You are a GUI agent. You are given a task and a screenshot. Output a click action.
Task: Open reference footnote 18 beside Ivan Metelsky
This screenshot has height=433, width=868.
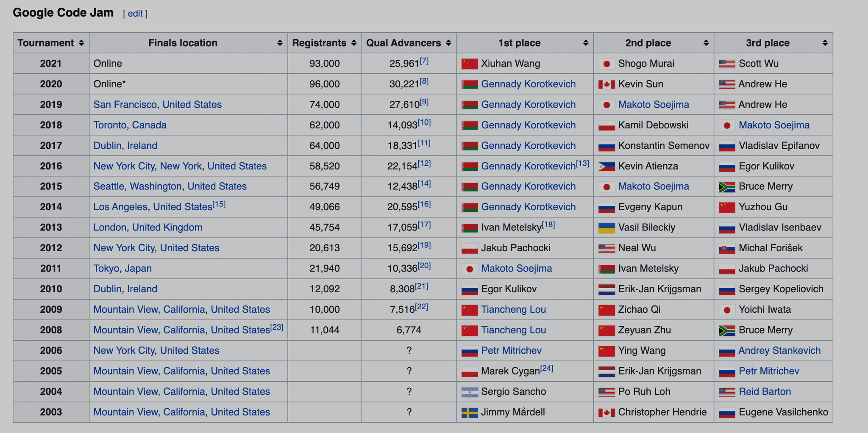point(548,225)
